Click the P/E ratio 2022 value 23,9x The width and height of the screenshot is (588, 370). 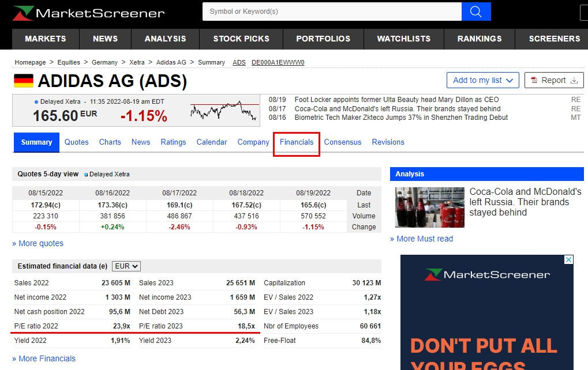[122, 326]
